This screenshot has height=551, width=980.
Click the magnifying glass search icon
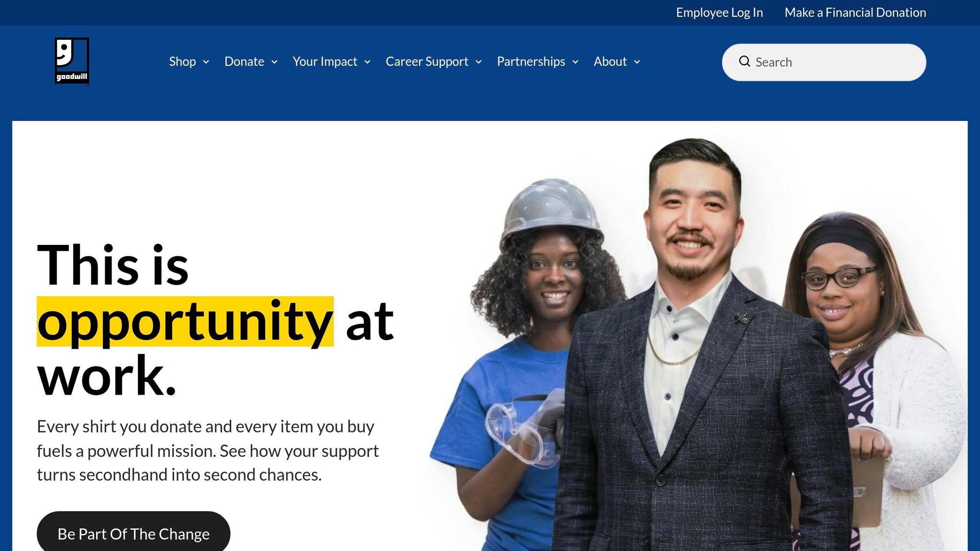(x=745, y=61)
